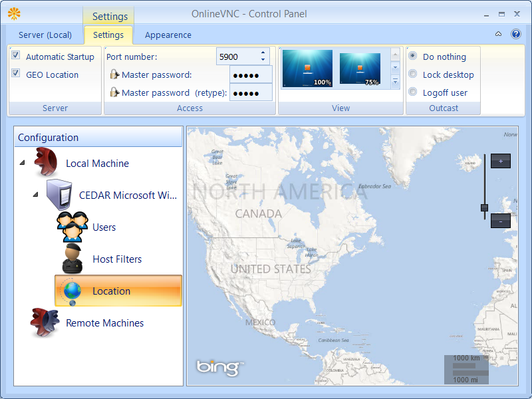Increase port number with up spinner
The height and width of the screenshot is (399, 532).
[x=263, y=53]
